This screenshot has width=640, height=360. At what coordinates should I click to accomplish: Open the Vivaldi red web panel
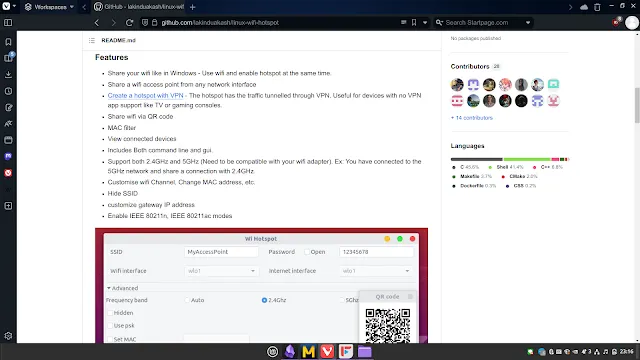[8, 173]
